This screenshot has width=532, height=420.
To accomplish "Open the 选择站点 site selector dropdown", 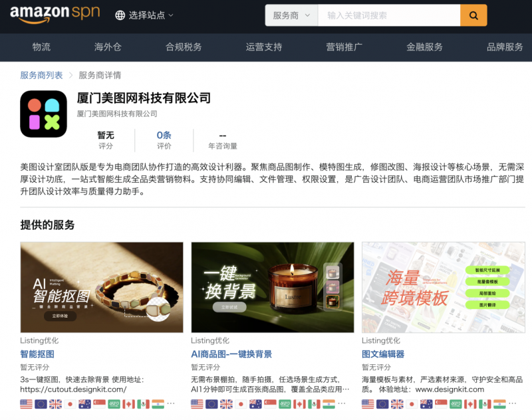I will tap(145, 15).
